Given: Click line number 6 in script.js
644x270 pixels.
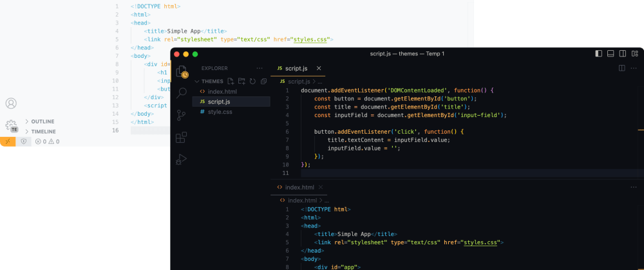Looking at the screenshot, I should click(x=287, y=132).
